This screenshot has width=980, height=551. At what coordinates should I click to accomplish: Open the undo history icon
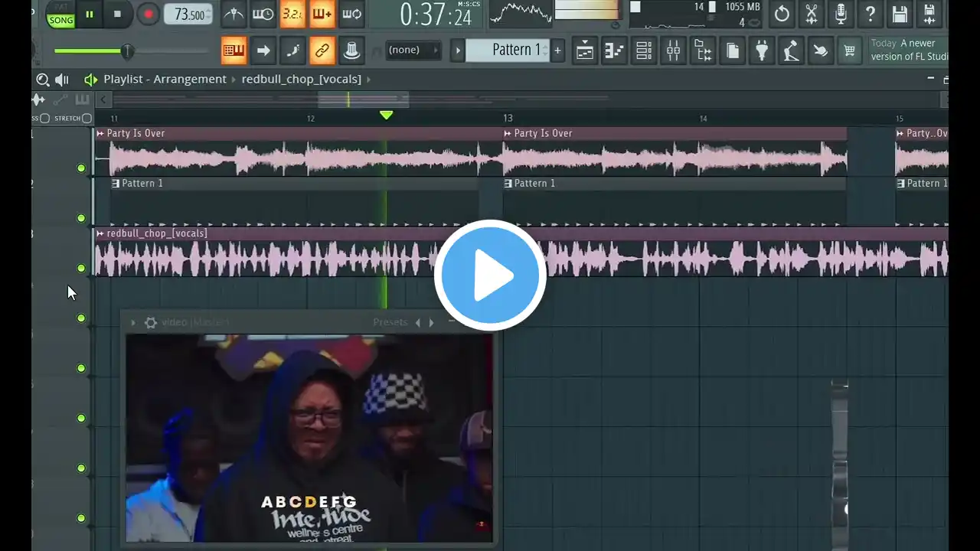pyautogui.click(x=782, y=14)
